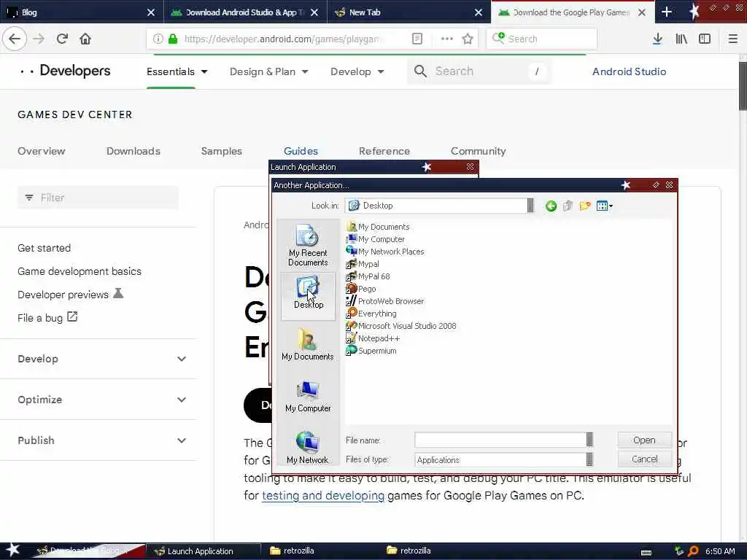The width and height of the screenshot is (747, 560).
Task: Open the testing and developing link
Action: pyautogui.click(x=323, y=496)
